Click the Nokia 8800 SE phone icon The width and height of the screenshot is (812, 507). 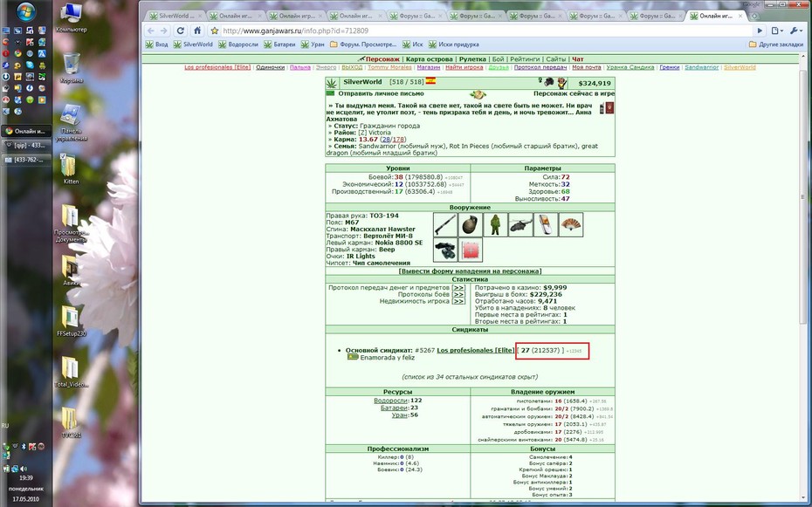pos(546,225)
